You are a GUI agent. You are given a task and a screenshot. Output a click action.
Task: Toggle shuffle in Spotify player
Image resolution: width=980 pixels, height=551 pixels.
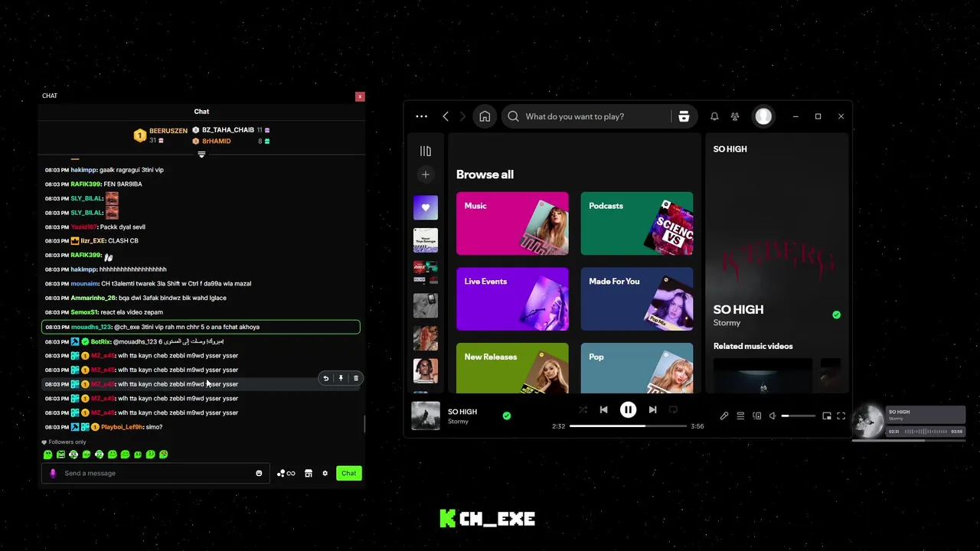(x=583, y=410)
